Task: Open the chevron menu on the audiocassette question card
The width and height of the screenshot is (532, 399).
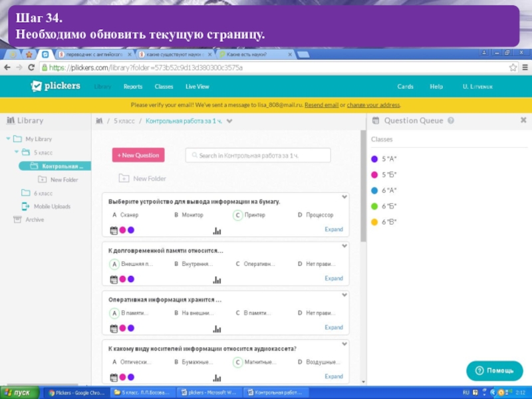Action: point(344,344)
